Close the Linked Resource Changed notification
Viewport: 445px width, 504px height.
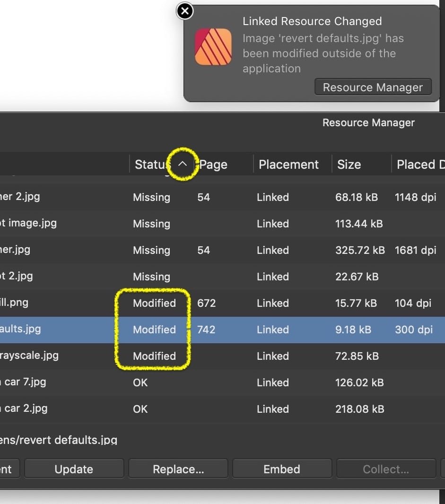185,11
